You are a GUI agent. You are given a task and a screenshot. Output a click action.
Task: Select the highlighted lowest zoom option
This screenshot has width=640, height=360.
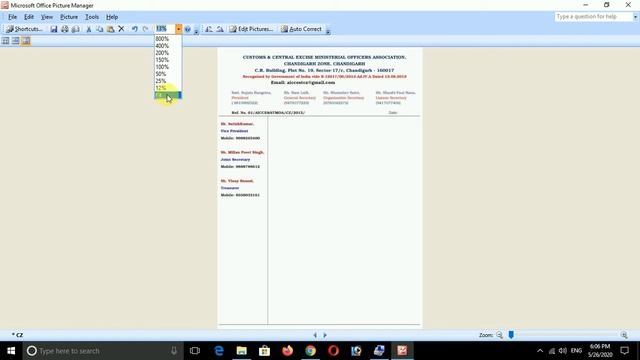168,95
